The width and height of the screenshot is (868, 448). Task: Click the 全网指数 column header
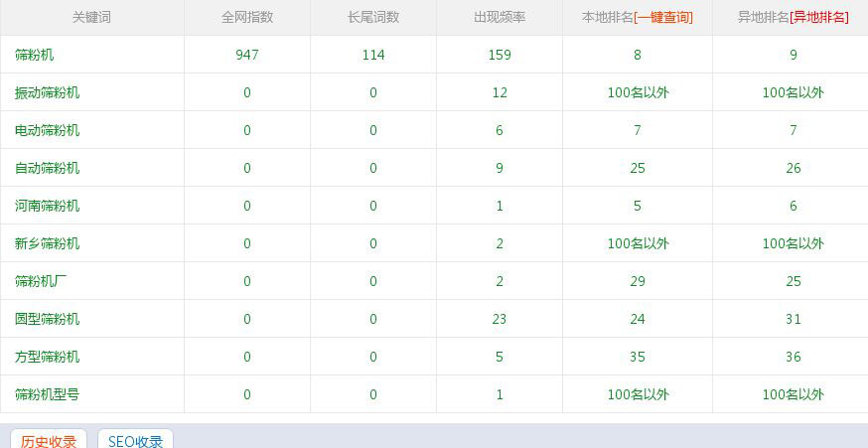click(247, 18)
